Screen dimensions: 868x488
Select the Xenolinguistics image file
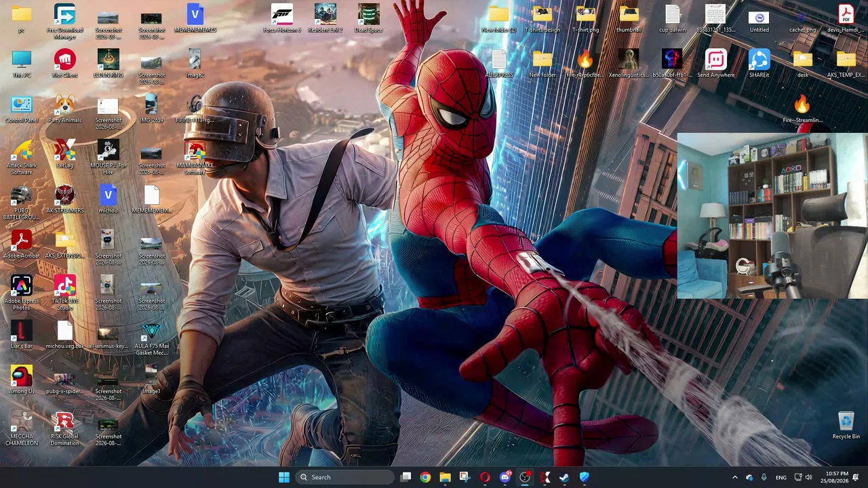[x=629, y=64]
